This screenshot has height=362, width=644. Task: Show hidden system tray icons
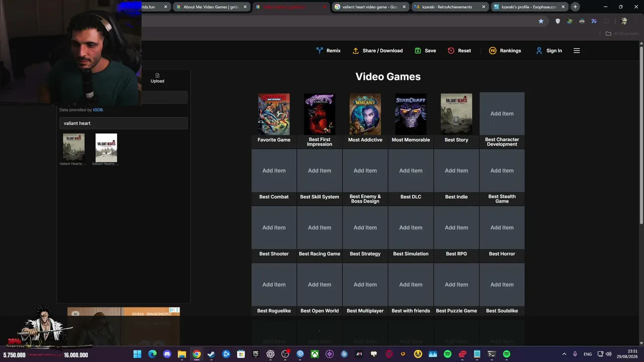[564, 354]
